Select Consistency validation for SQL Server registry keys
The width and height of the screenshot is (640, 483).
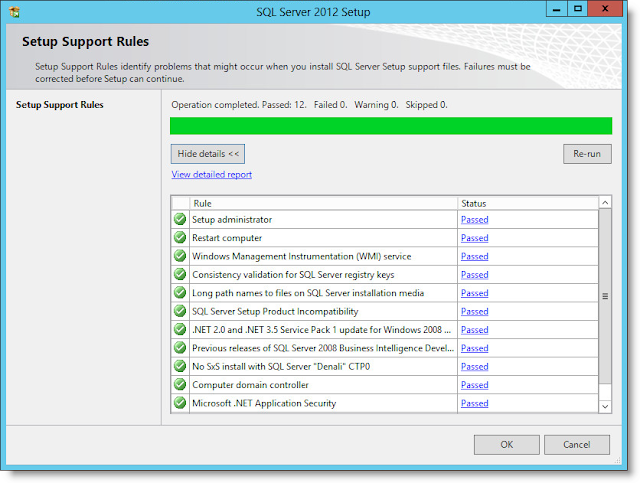click(x=293, y=275)
